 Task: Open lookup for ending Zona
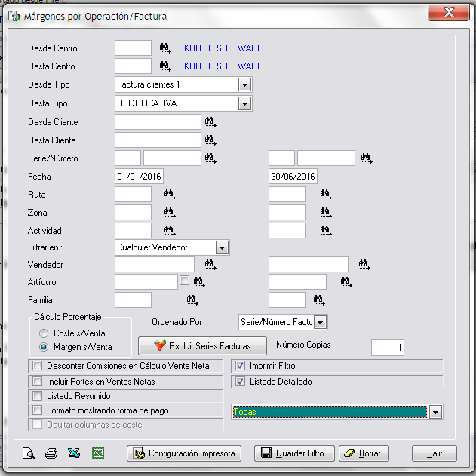[326, 212]
